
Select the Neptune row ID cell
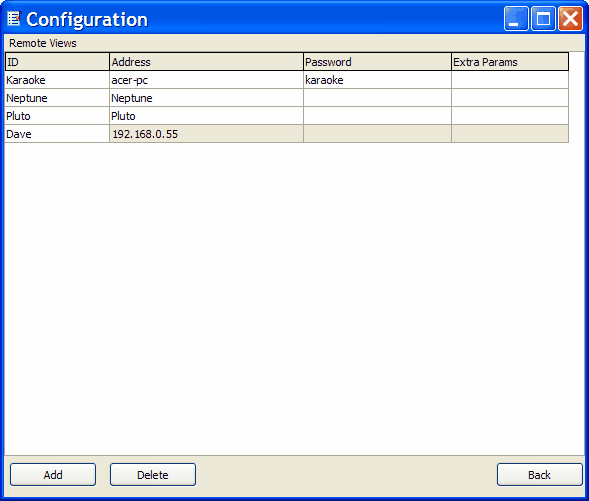57,98
